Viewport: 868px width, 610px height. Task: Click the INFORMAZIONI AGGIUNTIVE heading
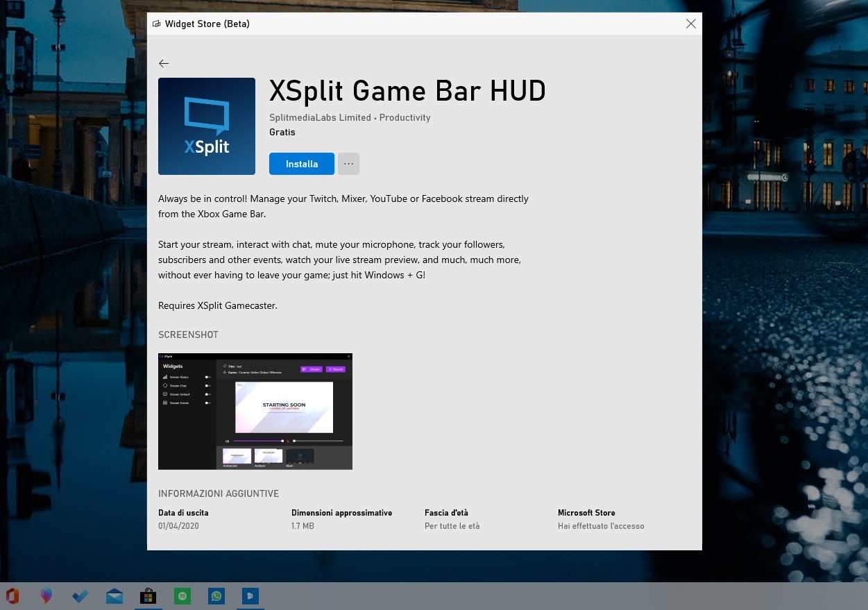219,494
